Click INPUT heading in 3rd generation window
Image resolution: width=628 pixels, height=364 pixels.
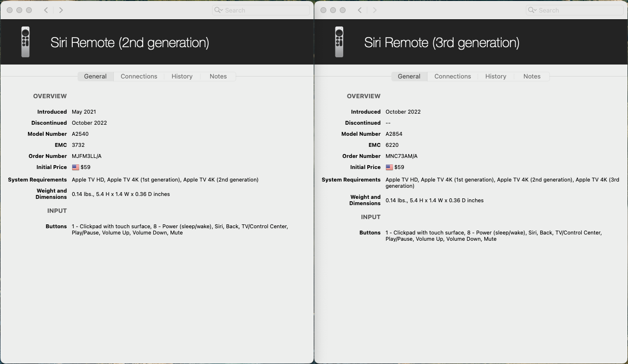click(x=371, y=217)
